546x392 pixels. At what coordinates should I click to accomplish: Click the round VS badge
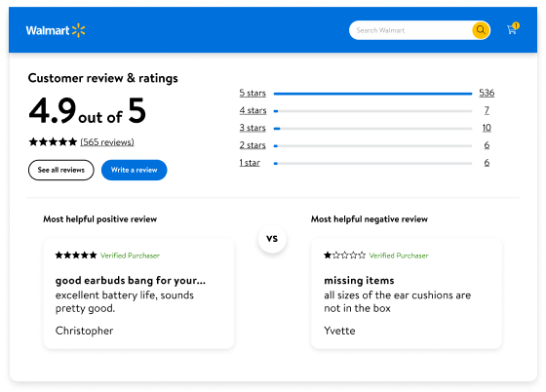click(272, 239)
